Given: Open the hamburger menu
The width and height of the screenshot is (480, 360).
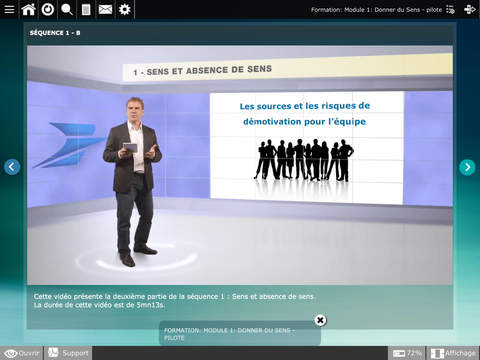Looking at the screenshot, I should (9, 9).
